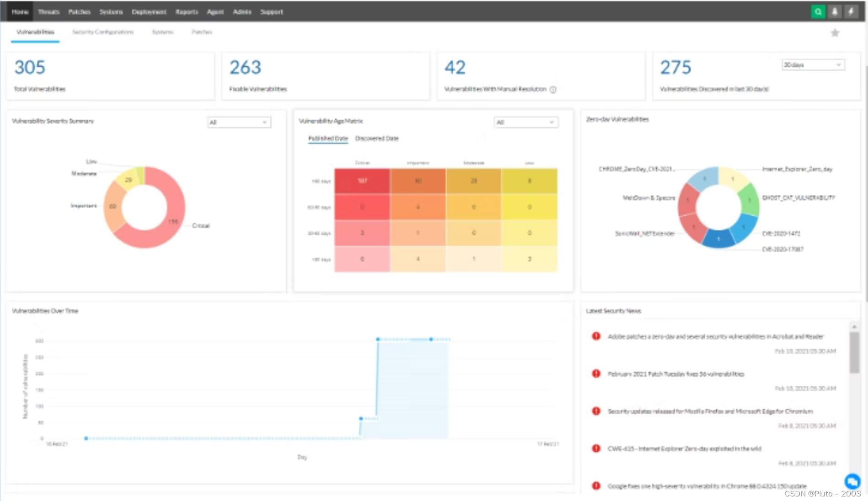
Task: Click 42 Vulnerabilities With Manual Resolution count
Action: 455,68
